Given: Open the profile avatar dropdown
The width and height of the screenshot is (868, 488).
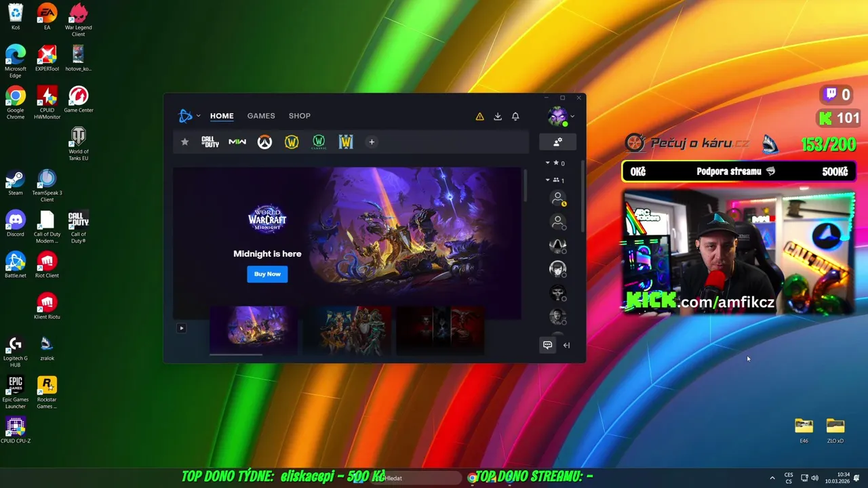Looking at the screenshot, I should 561,116.
